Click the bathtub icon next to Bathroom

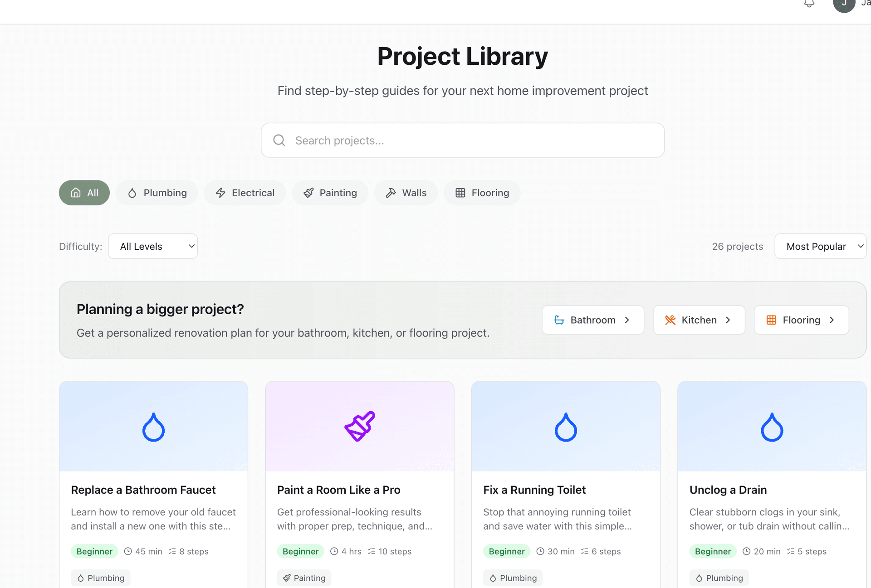click(x=559, y=320)
